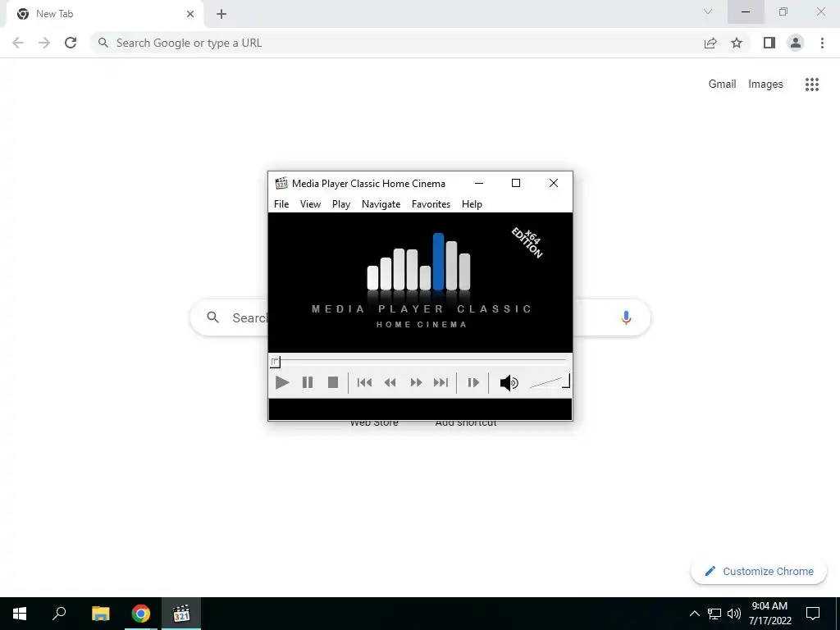Start playback with the Play button
This screenshot has width=840, height=630.
[282, 382]
